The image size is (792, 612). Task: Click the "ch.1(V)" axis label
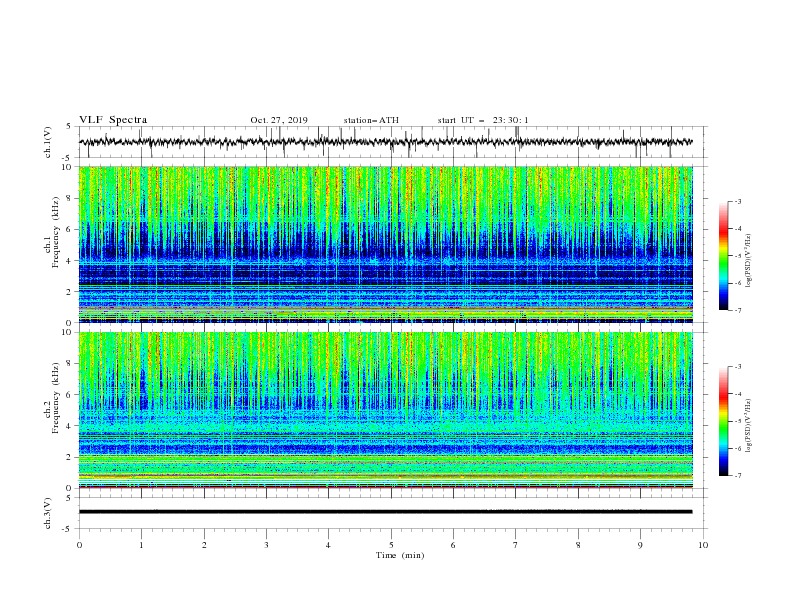[48, 142]
